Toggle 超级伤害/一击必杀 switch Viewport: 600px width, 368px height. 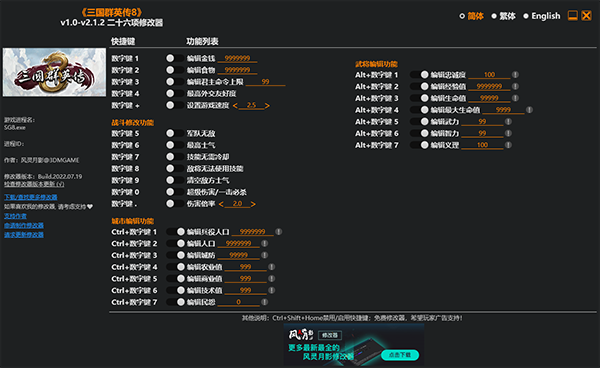(x=174, y=192)
